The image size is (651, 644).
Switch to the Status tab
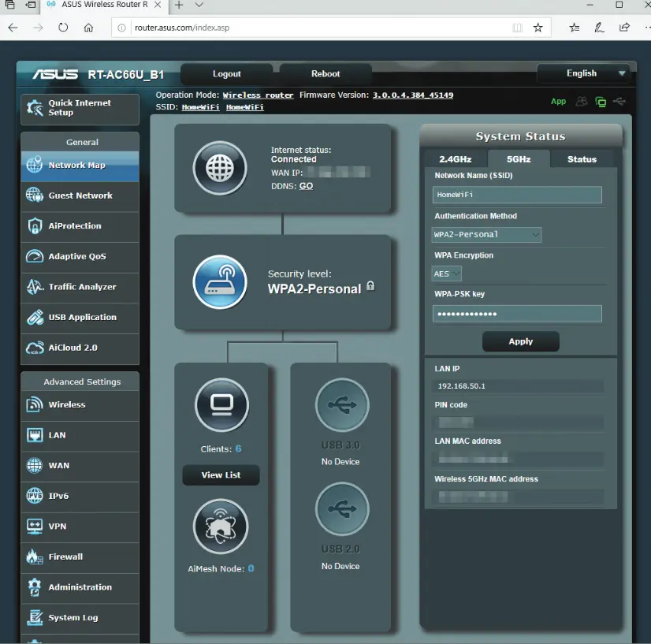tap(582, 159)
